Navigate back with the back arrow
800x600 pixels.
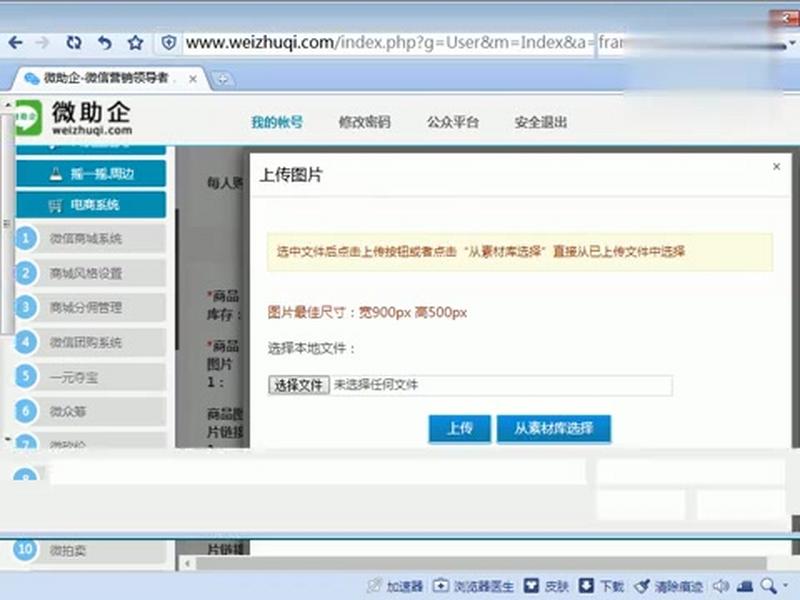click(x=14, y=44)
